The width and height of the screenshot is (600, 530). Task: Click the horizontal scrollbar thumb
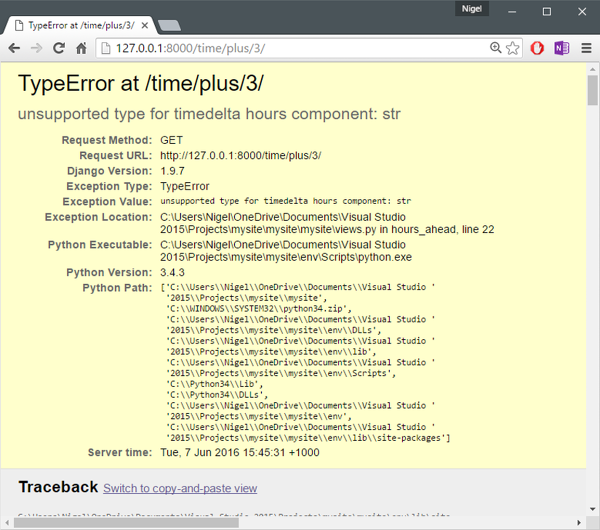(x=126, y=522)
